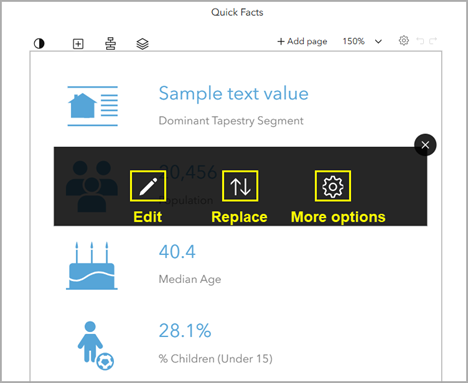The image size is (468, 383).
Task: Open the align elements toolbar icon
Action: [110, 44]
